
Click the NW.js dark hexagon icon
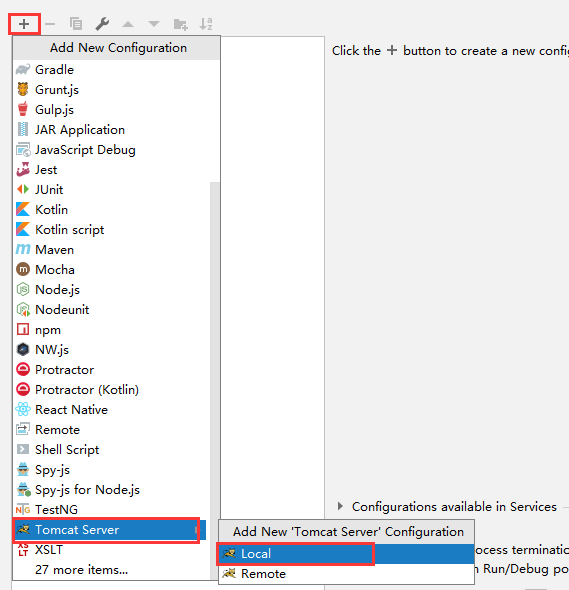[x=23, y=349]
